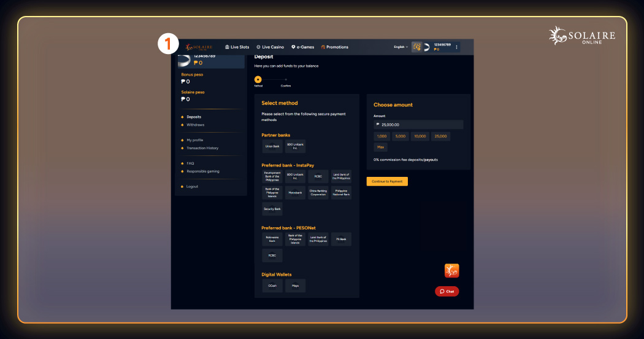This screenshot has height=339, width=644.
Task: Choose Land Bank under PESONet
Action: [x=318, y=239]
